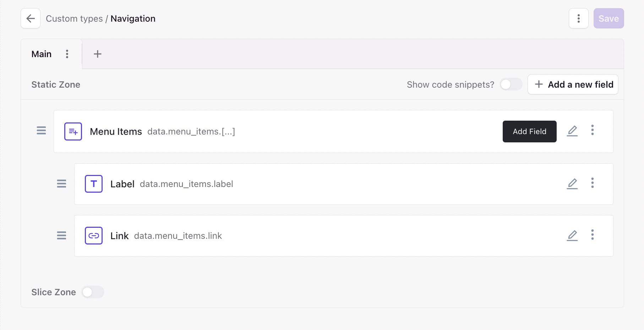This screenshot has height=330, width=644.
Task: Grab the Menu Items drag handle
Action: (x=41, y=131)
